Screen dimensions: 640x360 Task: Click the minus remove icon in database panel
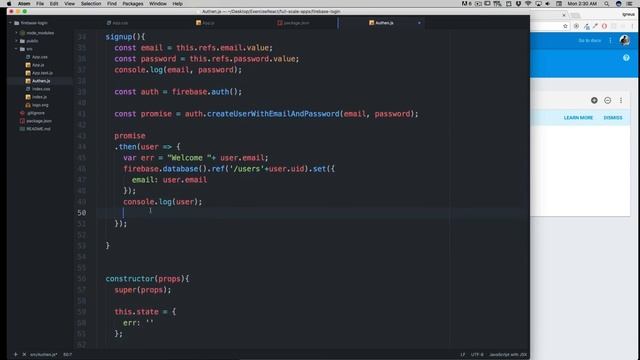pyautogui.click(x=607, y=100)
